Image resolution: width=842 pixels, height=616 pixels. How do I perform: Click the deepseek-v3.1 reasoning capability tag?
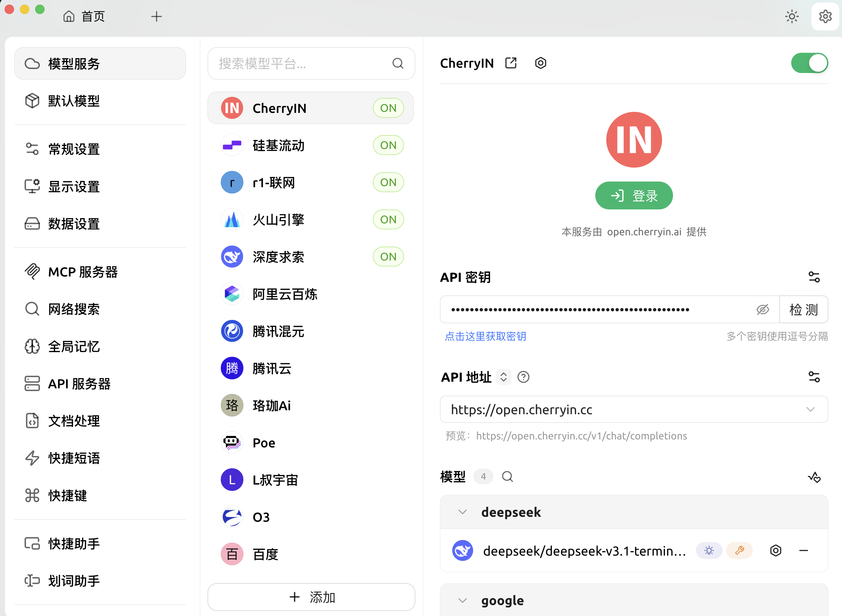[x=709, y=550]
